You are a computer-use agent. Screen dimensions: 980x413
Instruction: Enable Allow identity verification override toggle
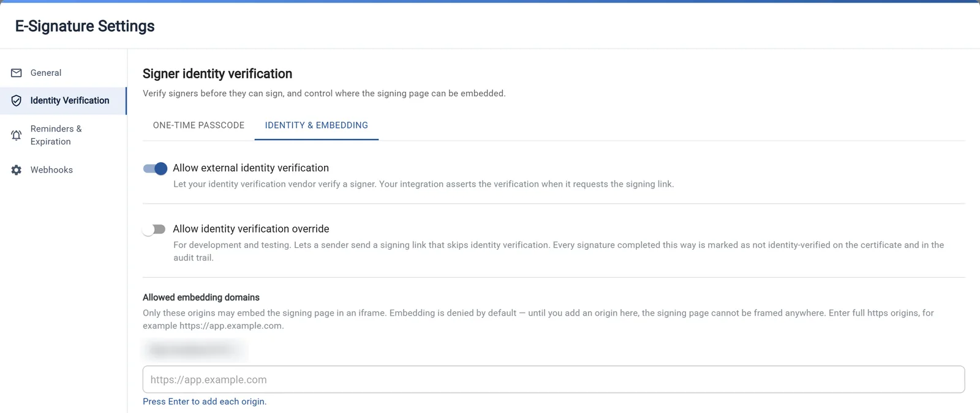click(154, 229)
